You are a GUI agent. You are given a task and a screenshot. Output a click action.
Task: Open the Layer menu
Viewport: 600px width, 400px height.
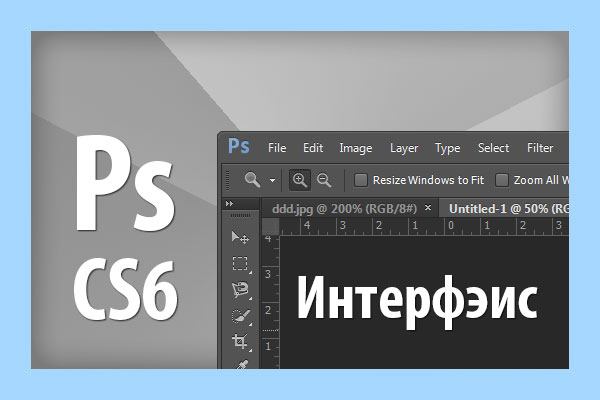404,148
